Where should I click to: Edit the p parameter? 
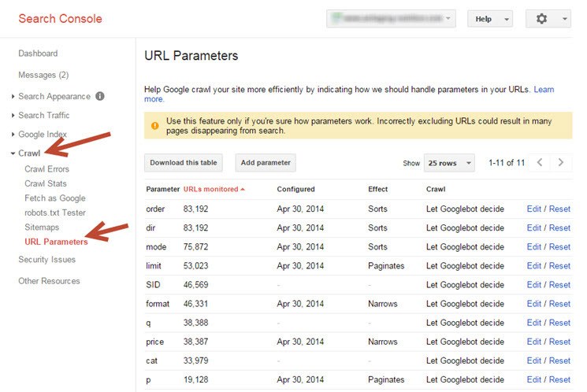pyautogui.click(x=534, y=379)
